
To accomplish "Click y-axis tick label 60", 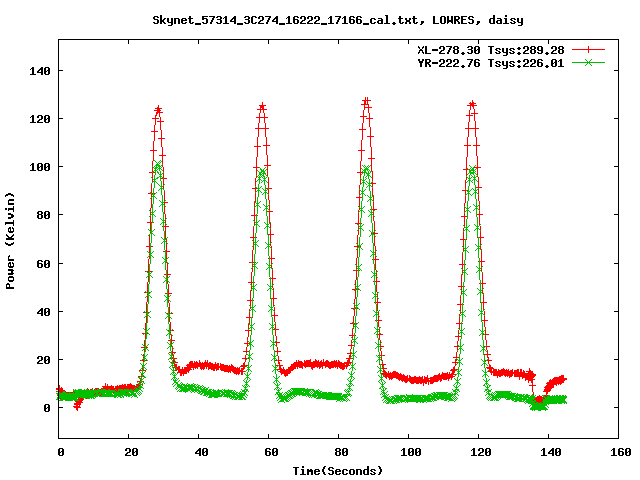I will (43, 264).
